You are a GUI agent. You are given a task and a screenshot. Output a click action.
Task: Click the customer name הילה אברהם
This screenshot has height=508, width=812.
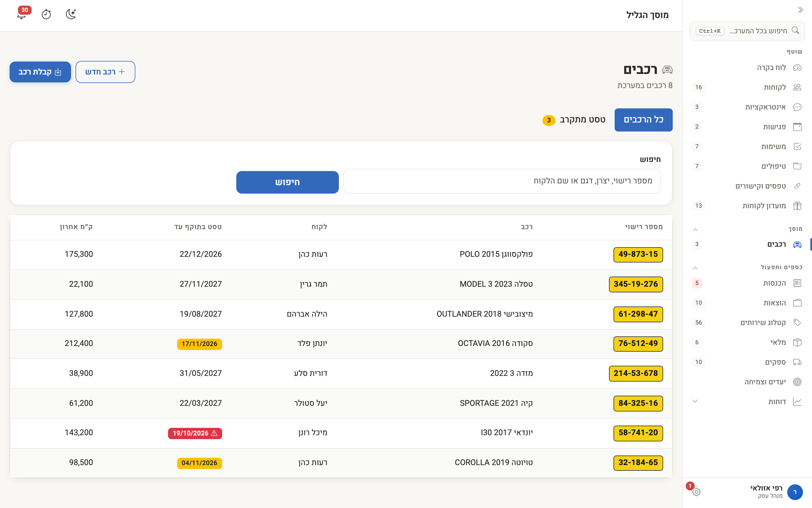[307, 314]
